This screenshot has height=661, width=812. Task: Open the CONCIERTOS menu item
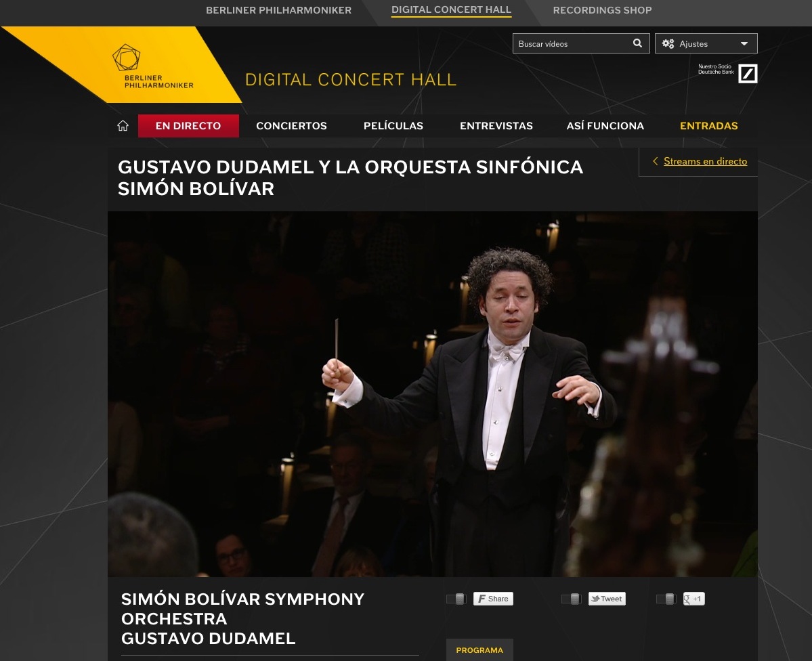click(x=292, y=126)
